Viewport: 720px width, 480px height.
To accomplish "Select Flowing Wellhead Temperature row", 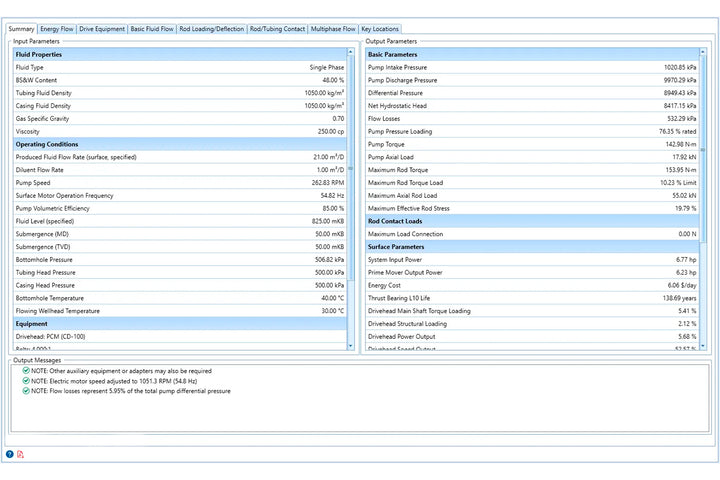I will [180, 311].
